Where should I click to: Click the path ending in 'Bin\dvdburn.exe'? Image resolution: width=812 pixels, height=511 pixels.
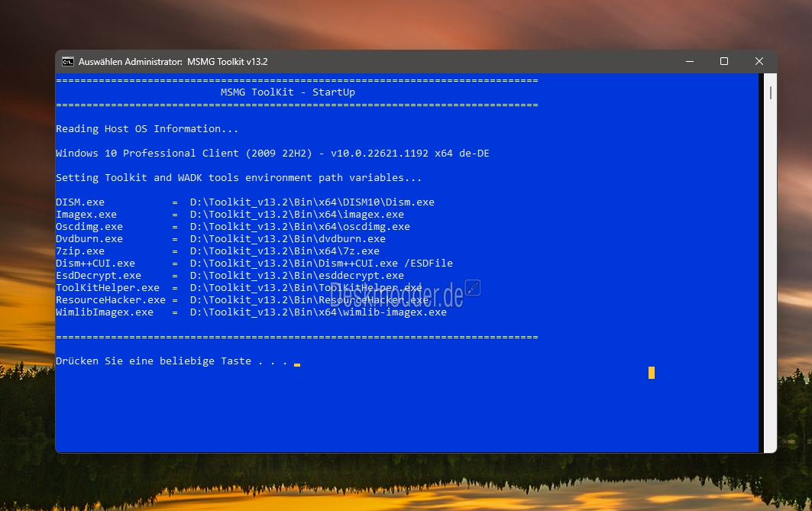[x=288, y=238]
